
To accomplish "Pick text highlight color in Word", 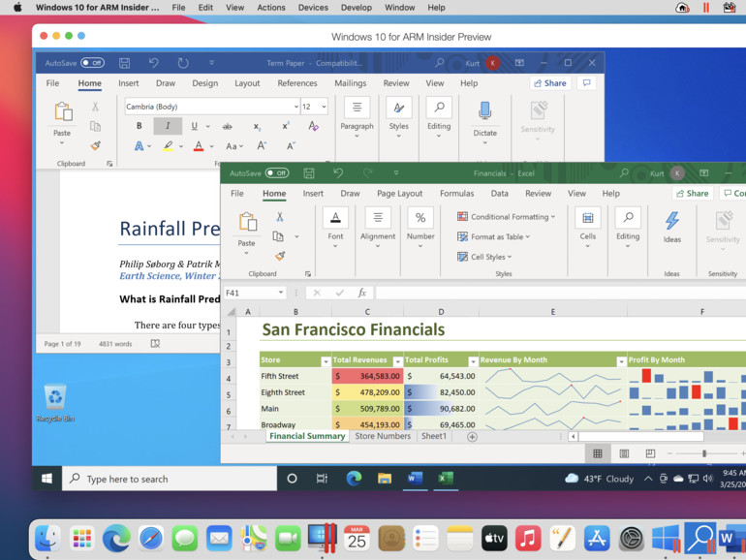I will pos(168,146).
